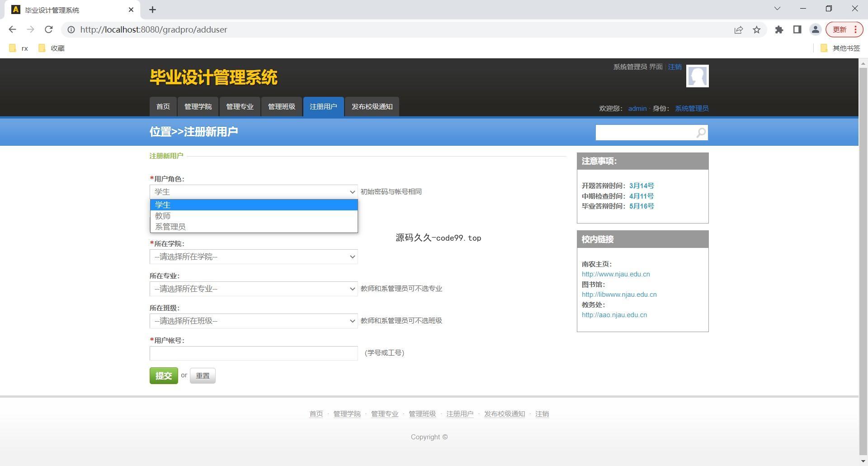The image size is (868, 466).
Task: Open the tab search chevron
Action: (777, 9)
